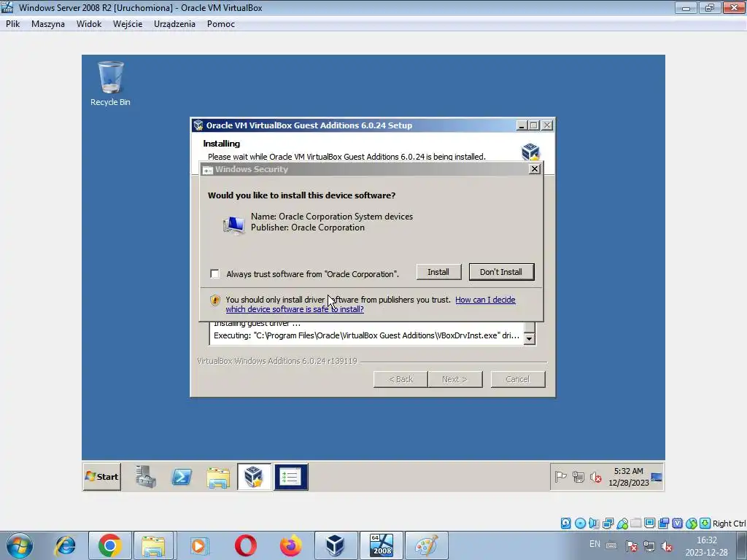This screenshot has width=747, height=560.
Task: Open media player in host taskbar
Action: (x=198, y=545)
